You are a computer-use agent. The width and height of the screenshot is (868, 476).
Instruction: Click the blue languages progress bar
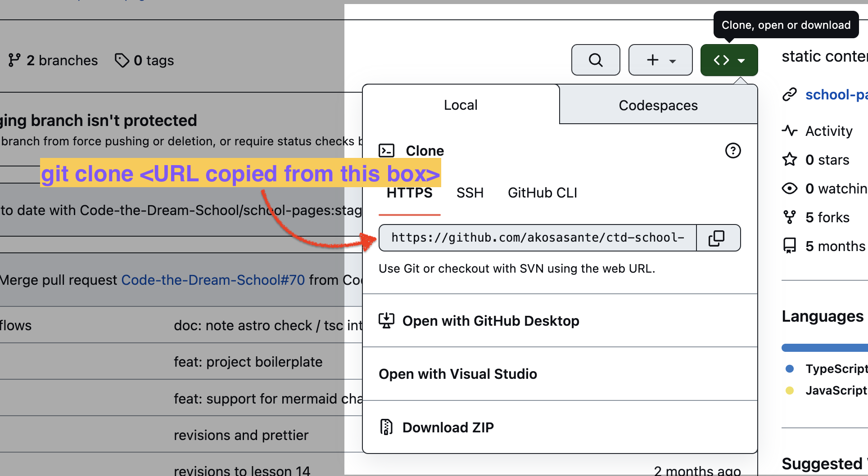pyautogui.click(x=825, y=347)
